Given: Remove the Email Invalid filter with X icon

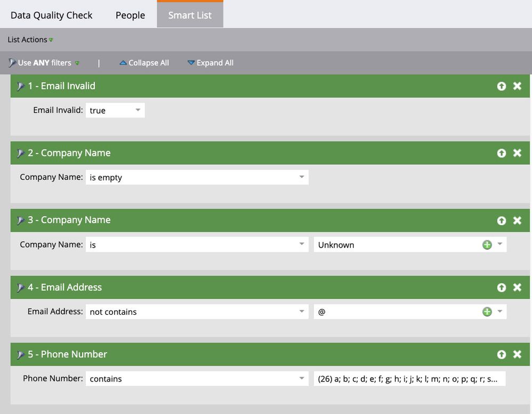Looking at the screenshot, I should click(x=517, y=86).
